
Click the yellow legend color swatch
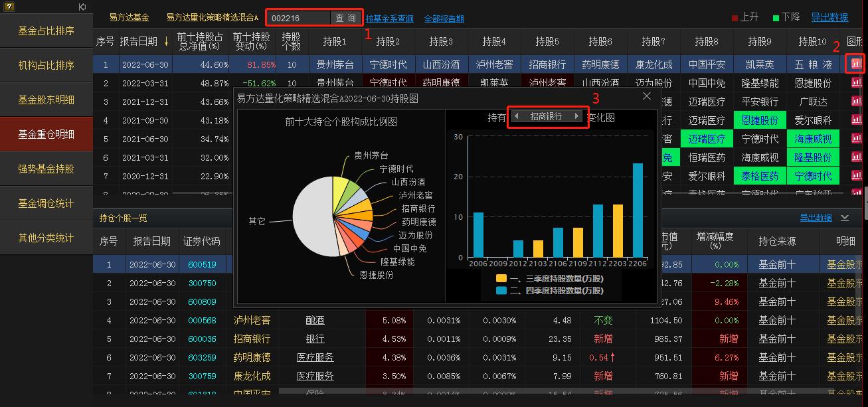pos(501,277)
